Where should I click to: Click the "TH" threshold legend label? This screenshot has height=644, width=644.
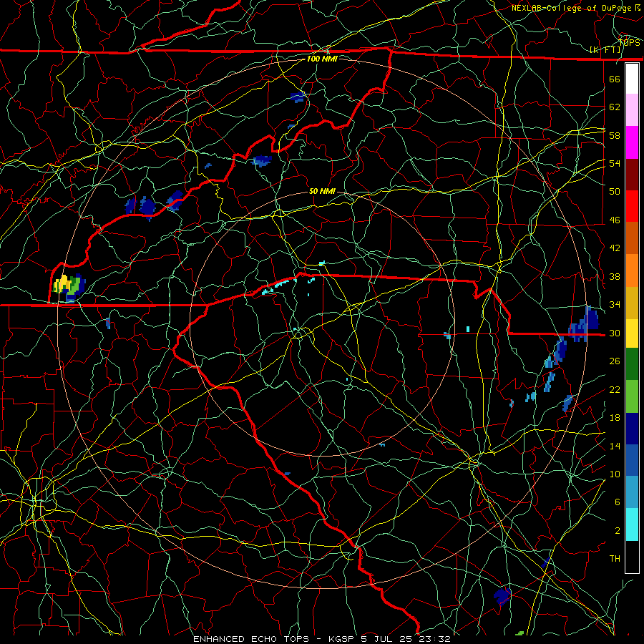615,559
